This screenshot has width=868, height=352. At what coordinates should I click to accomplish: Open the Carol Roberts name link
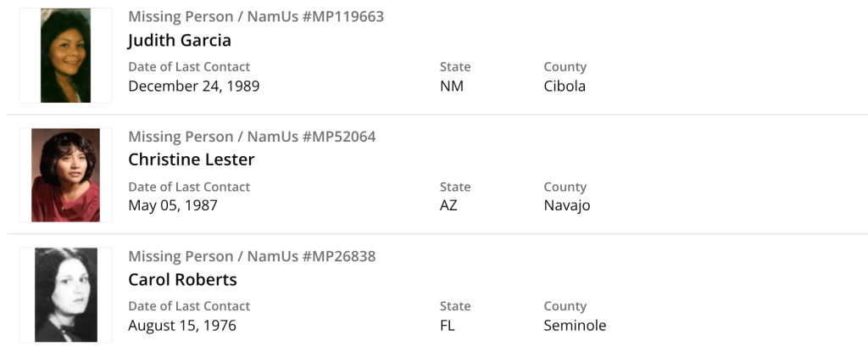182,279
